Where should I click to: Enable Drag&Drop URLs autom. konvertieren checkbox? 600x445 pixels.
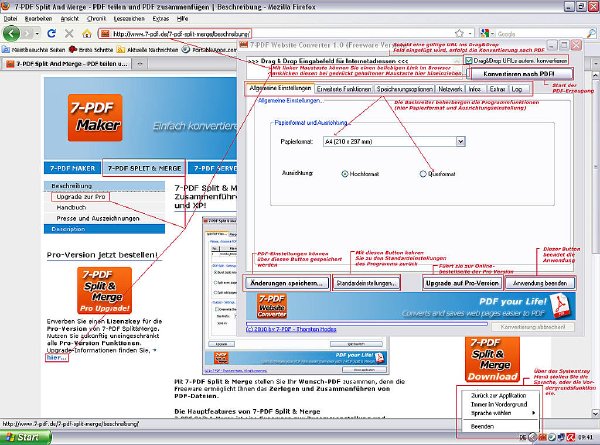[x=469, y=60]
